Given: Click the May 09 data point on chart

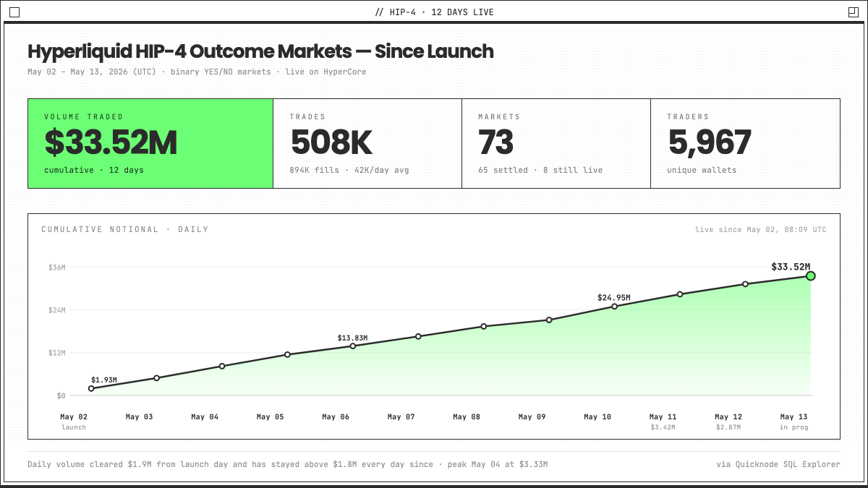Looking at the screenshot, I should point(549,320).
